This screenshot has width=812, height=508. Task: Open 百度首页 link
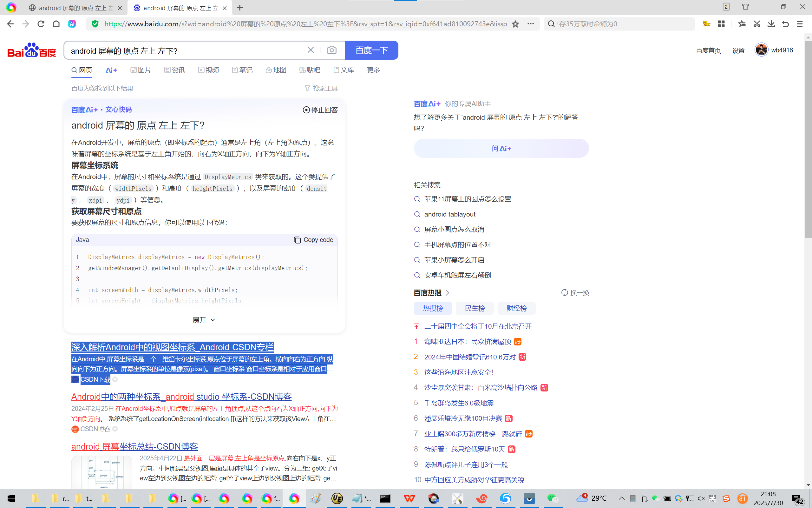[x=708, y=50]
